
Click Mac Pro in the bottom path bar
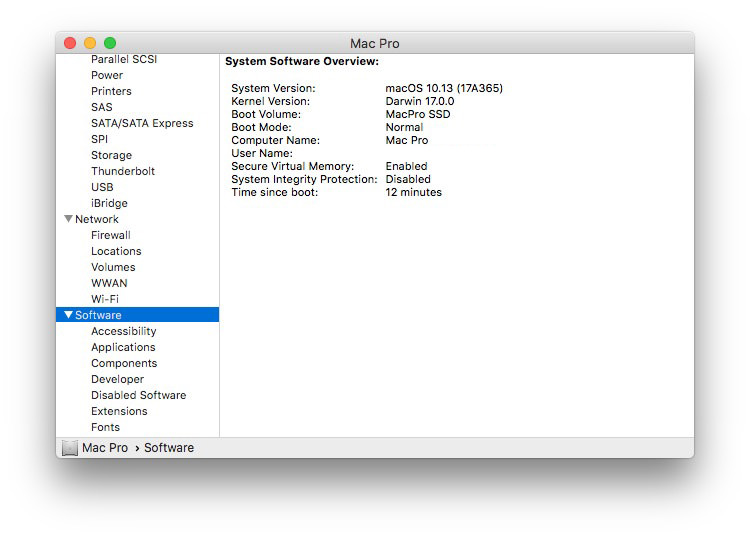tap(105, 448)
